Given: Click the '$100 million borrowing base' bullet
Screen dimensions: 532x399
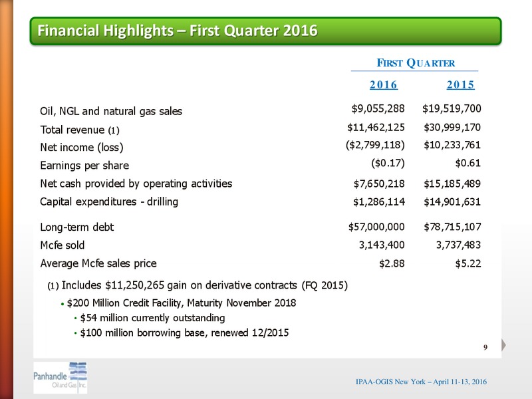Looking at the screenshot, I should coord(182,333).
